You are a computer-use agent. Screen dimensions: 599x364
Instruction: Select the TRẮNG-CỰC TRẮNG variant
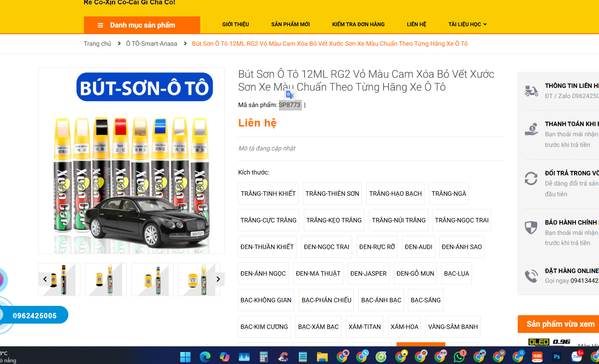tap(269, 220)
